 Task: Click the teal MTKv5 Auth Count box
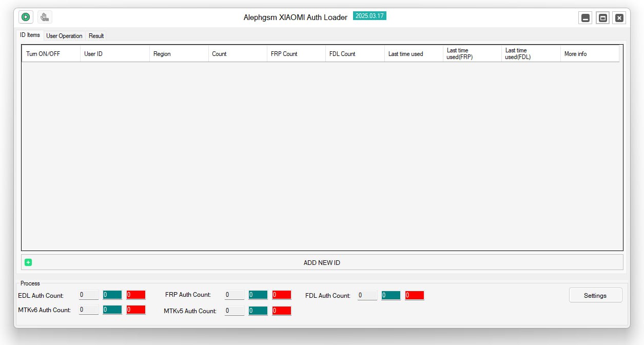(x=258, y=311)
